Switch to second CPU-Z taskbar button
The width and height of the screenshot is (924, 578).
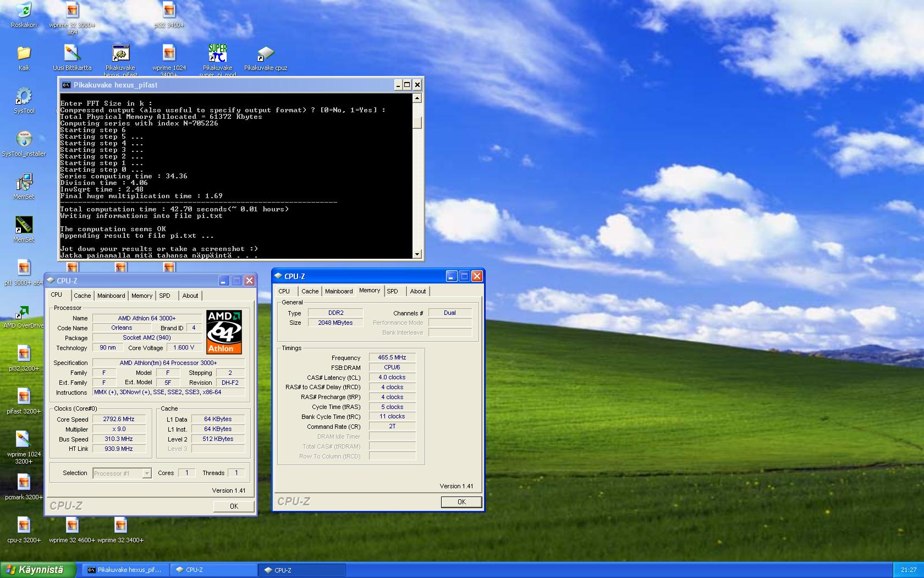pyautogui.click(x=303, y=570)
